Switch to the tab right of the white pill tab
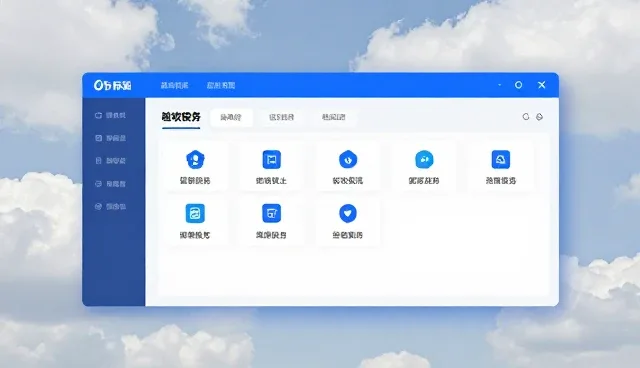The width and height of the screenshot is (640, 368). point(282,117)
